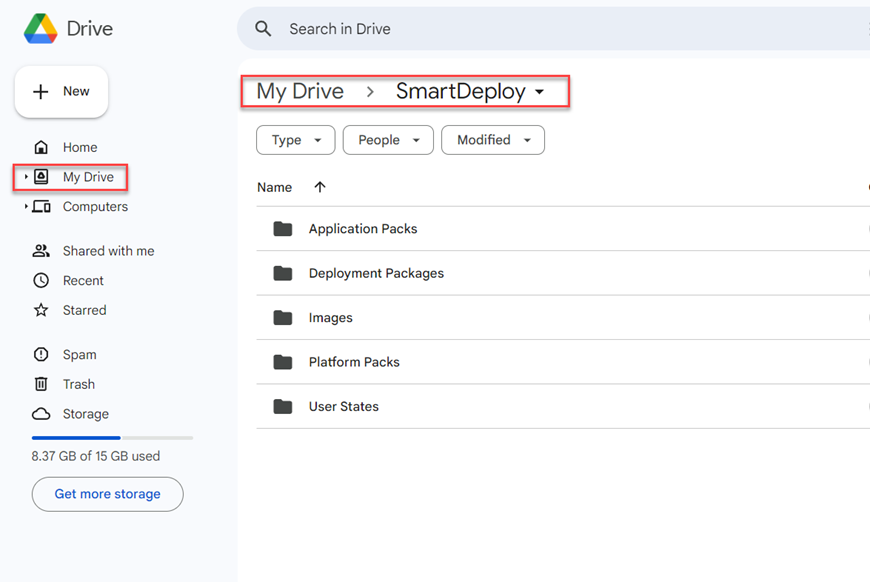The image size is (870, 582).
Task: Open Recent files list
Action: click(83, 280)
